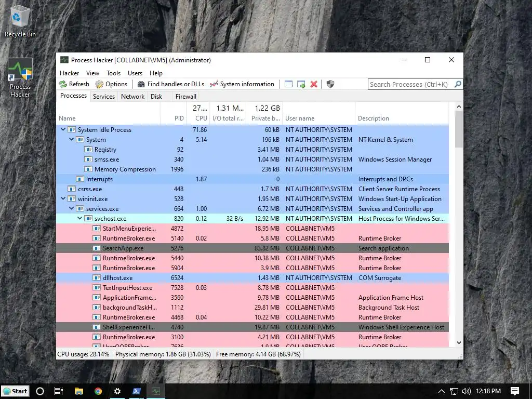This screenshot has width=532, height=399.
Task: Open the Hacker menu
Action: (x=69, y=73)
